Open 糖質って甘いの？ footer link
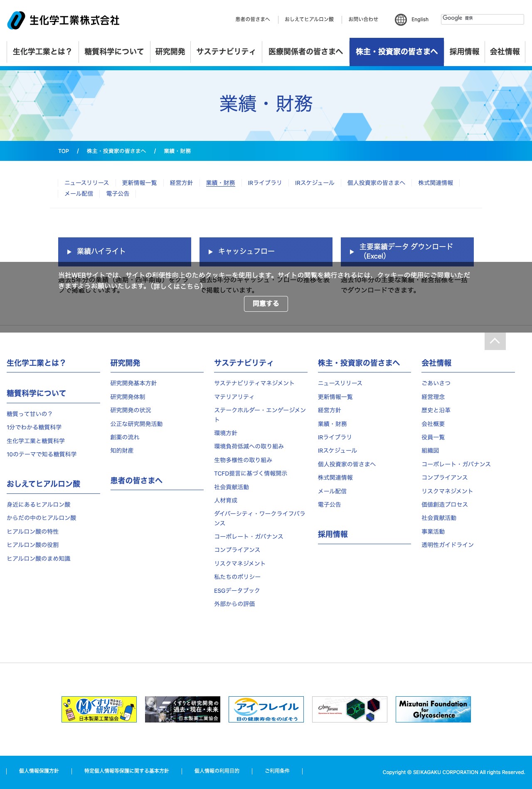Viewport: 532px width, 789px height. (30, 414)
